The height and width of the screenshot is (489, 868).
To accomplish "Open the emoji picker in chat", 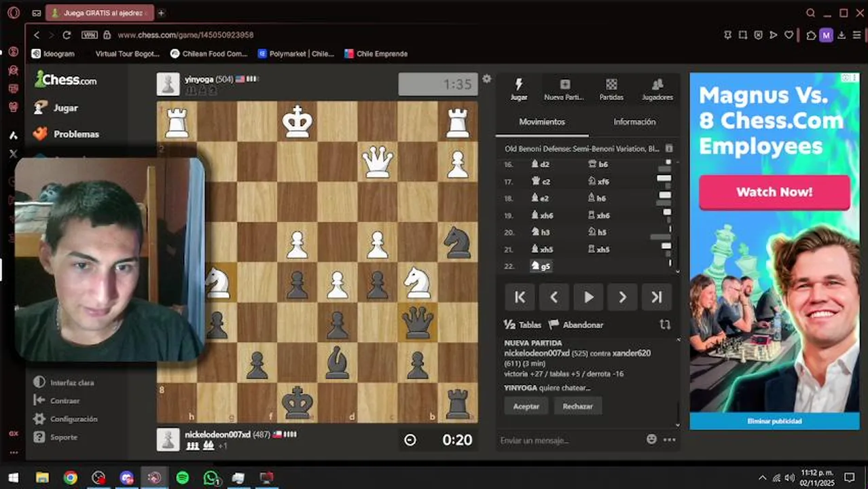I will point(652,439).
